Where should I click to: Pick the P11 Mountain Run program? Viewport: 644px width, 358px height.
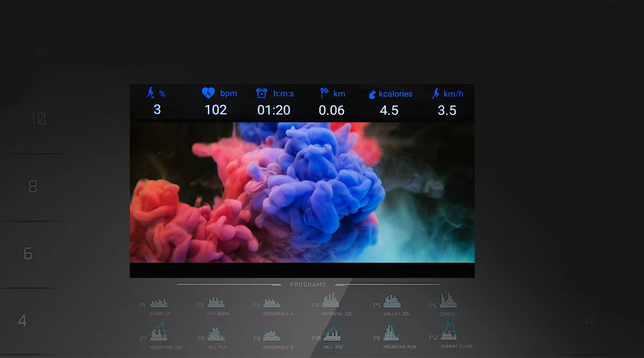pyautogui.click(x=391, y=334)
